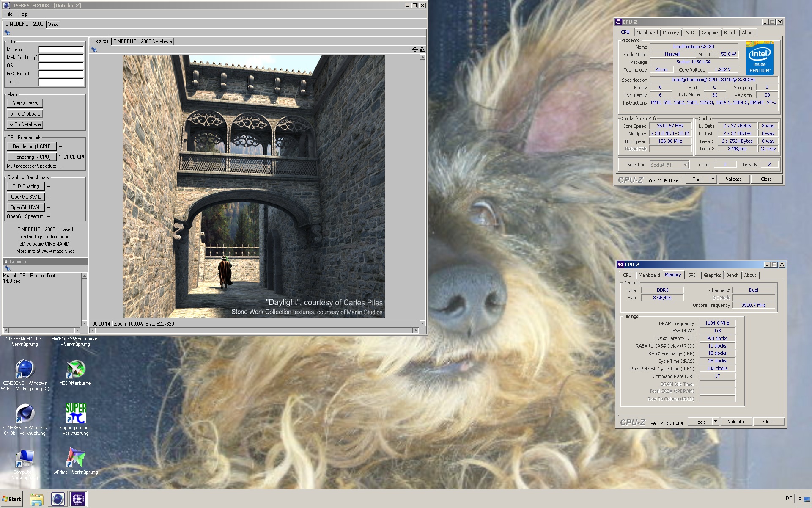
Task: Open the CINEBENCH 2003 Database tab
Action: click(143, 41)
